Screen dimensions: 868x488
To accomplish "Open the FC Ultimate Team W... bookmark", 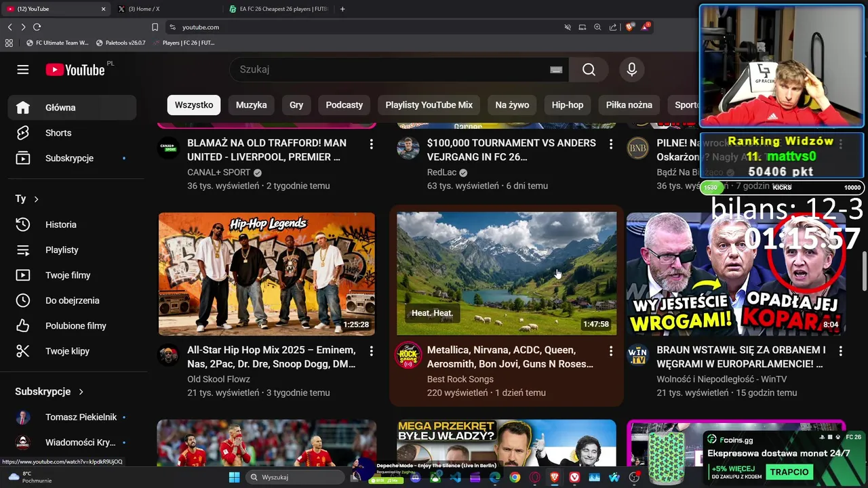I will pyautogui.click(x=57, y=43).
